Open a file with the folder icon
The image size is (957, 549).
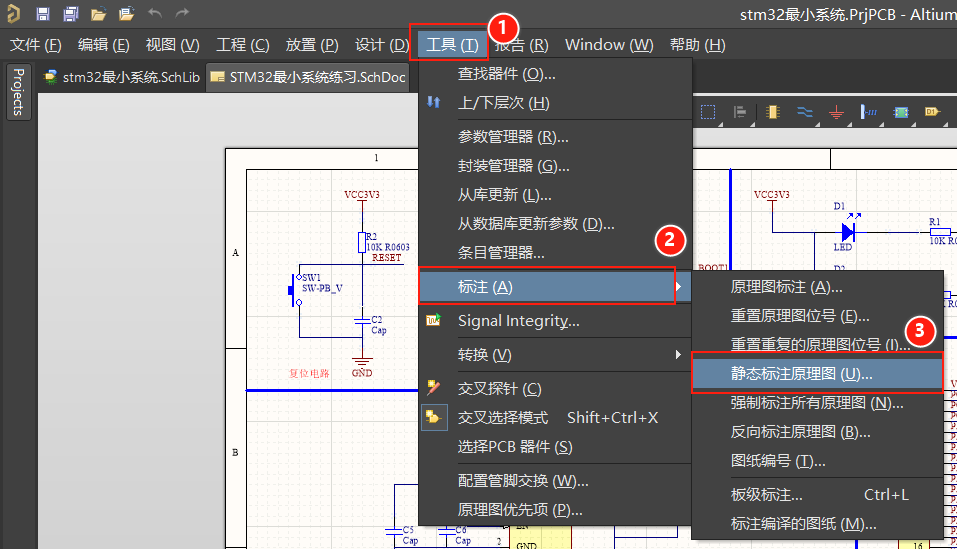98,13
